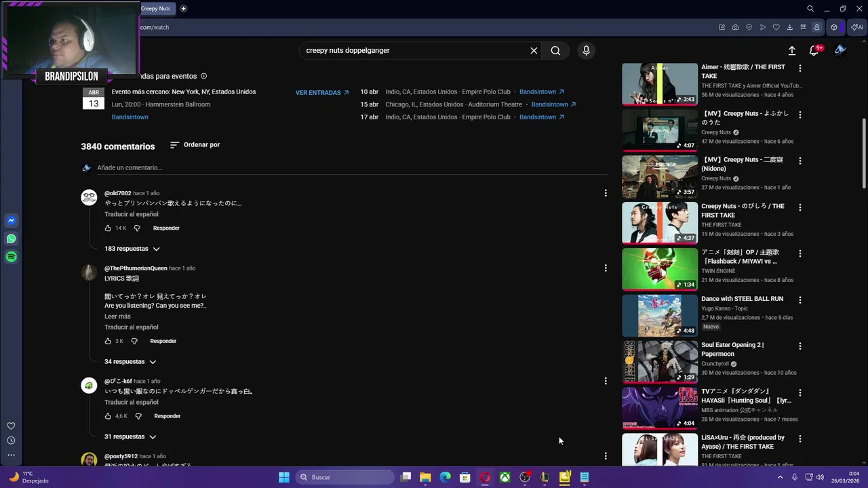
Task: Dislike the comment by @old7002
Action: [138, 228]
